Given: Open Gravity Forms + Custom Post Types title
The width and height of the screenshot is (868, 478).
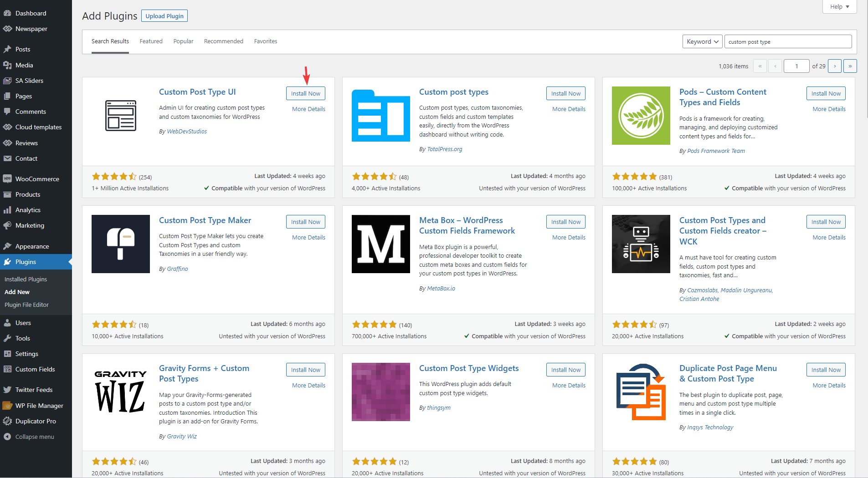Looking at the screenshot, I should 204,373.
